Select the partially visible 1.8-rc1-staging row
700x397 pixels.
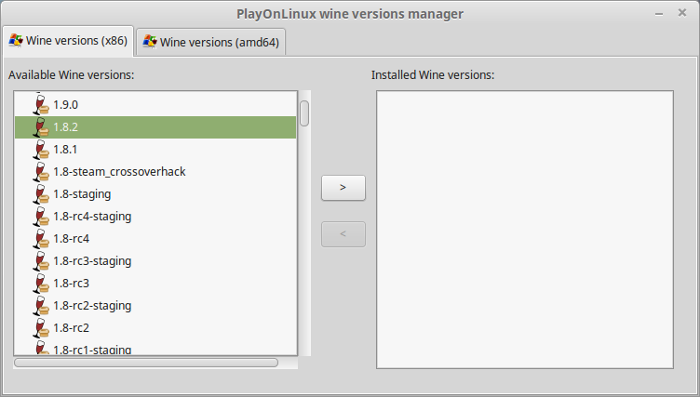click(155, 347)
